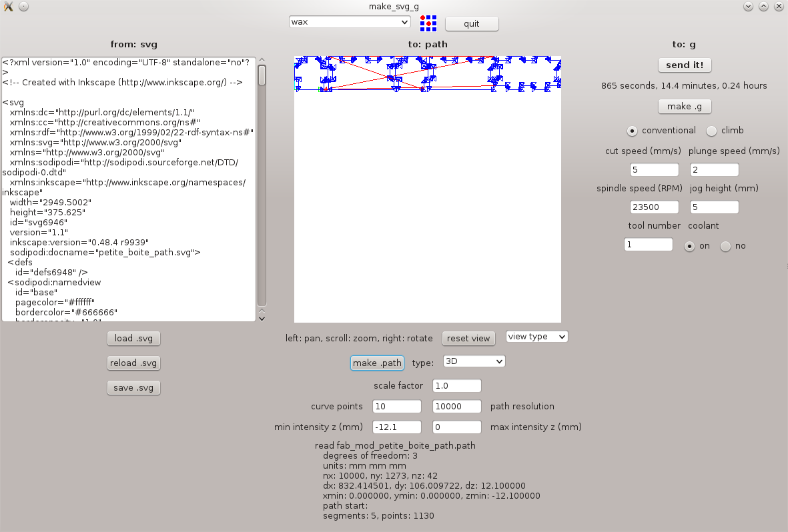Open the wax material dropdown
Screen dimensions: 788x532
350,22
